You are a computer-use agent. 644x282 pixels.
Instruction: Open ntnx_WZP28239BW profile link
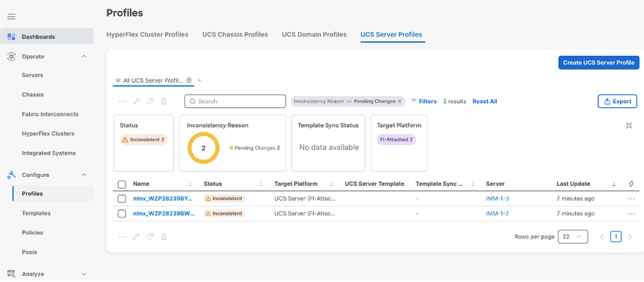coord(164,213)
